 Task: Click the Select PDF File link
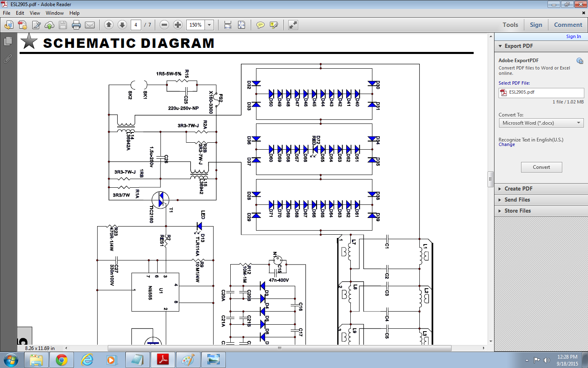(x=514, y=83)
